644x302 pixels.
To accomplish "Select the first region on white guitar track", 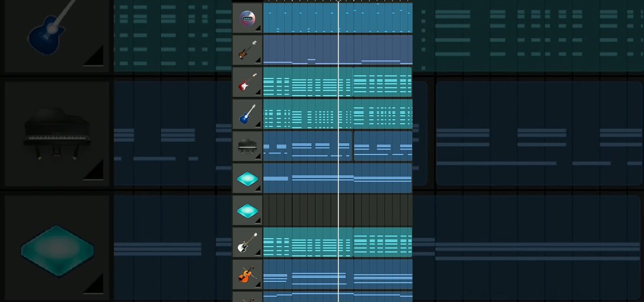I will pyautogui.click(x=307, y=243).
